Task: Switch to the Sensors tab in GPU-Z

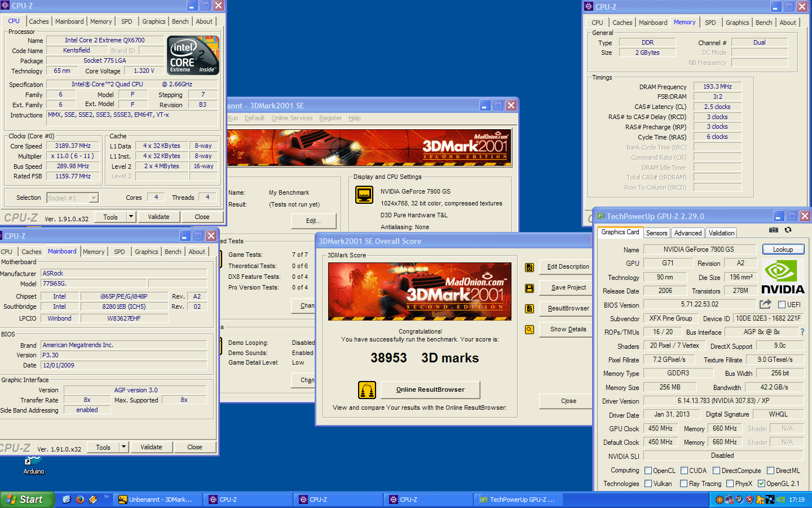Action: (x=657, y=233)
